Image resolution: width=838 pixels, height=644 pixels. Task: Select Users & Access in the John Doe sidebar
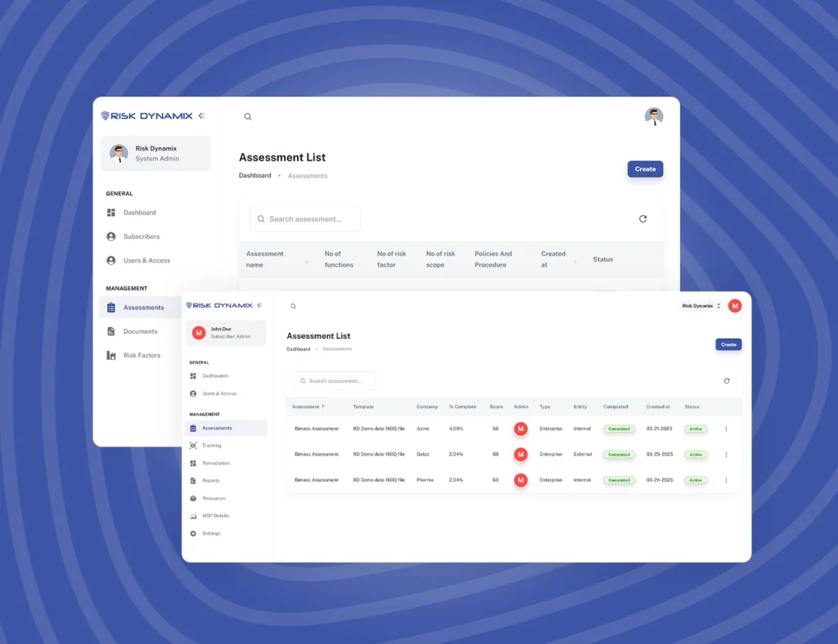[x=219, y=394]
